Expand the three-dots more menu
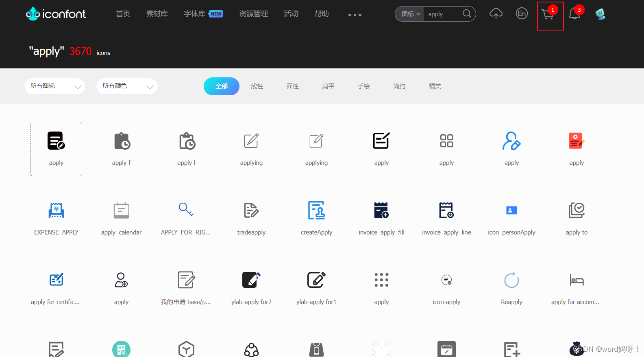The width and height of the screenshot is (644, 357). [x=355, y=15]
